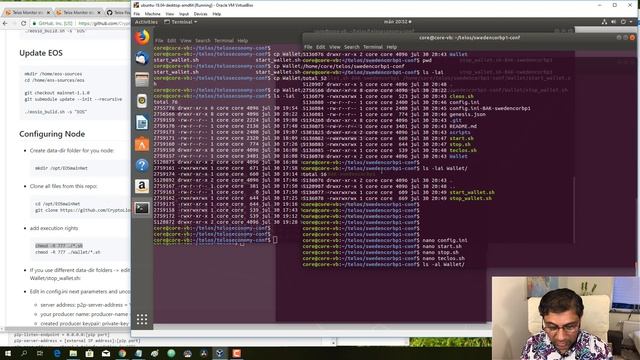Viewport: 640px width, 360px height.
Task: Open LibreOffice Writer in the dock
Action: point(142,122)
